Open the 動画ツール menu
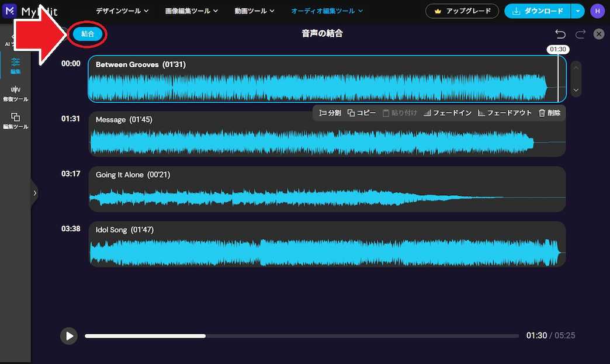Image resolution: width=610 pixels, height=364 pixels. tap(254, 11)
